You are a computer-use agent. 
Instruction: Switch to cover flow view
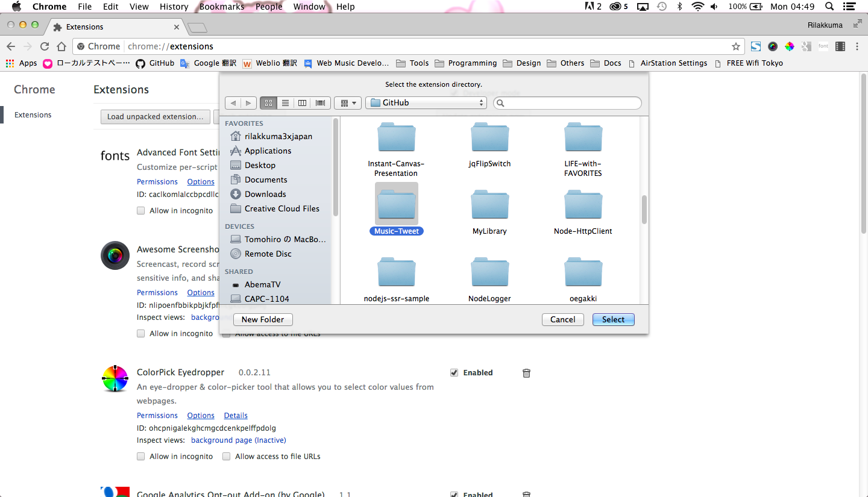pos(320,103)
